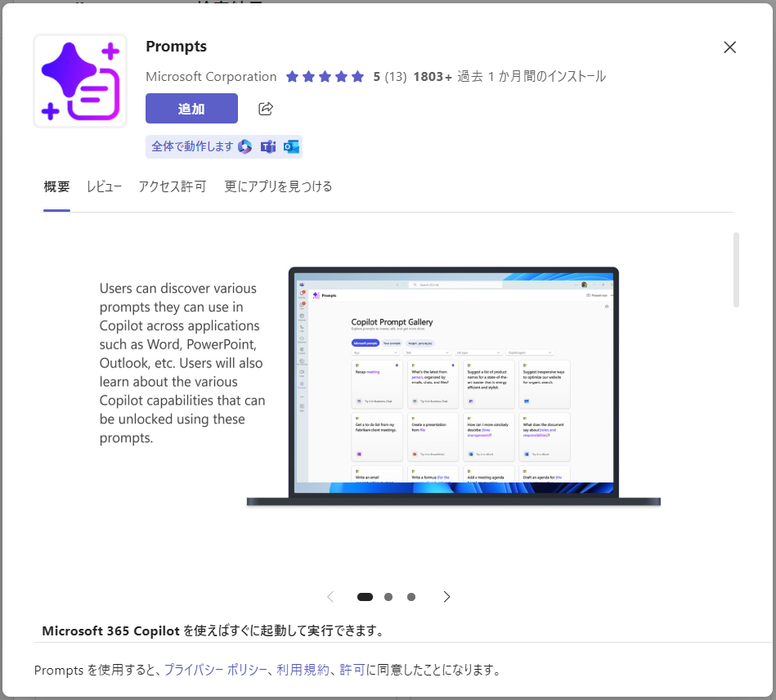Click the share icon next to 追加

266,109
